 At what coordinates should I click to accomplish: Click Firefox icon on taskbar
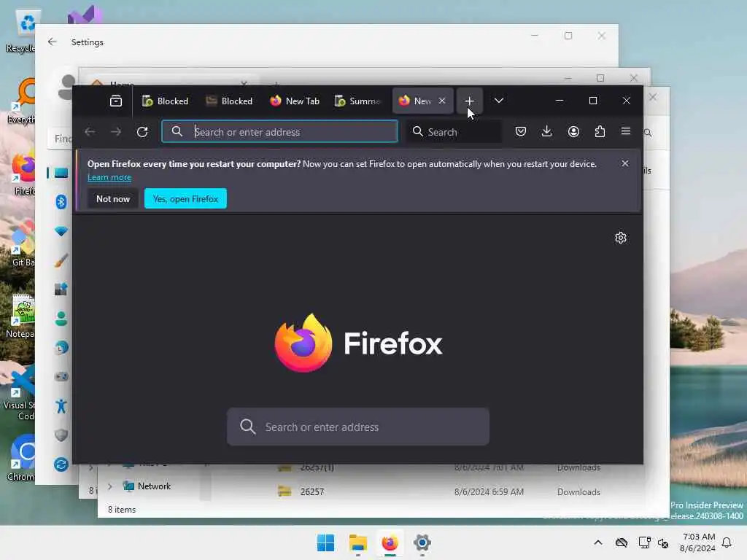390,542
